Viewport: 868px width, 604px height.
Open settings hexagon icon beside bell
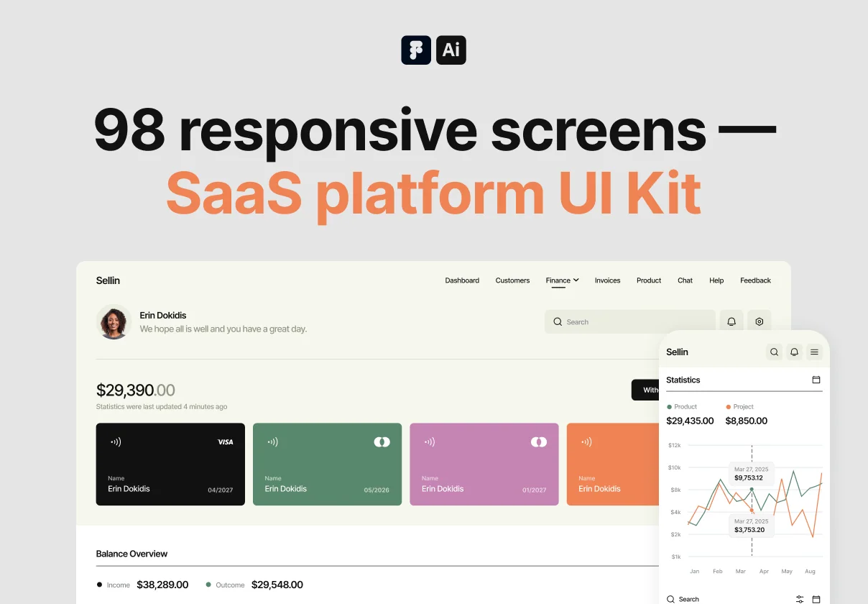(759, 321)
